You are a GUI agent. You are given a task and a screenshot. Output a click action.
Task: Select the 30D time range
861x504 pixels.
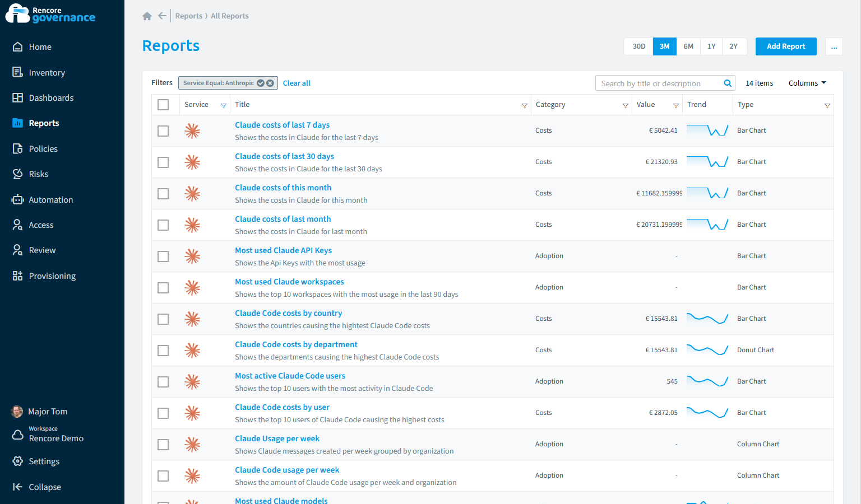(x=639, y=46)
